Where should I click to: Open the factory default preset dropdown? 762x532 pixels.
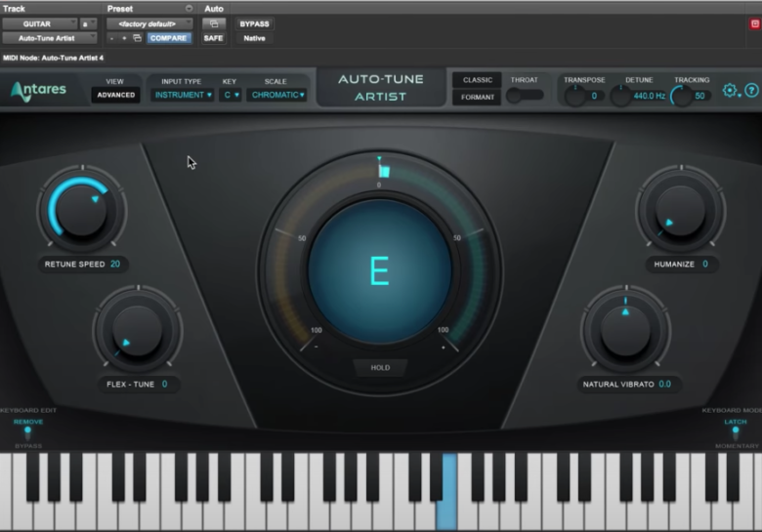coord(149,23)
